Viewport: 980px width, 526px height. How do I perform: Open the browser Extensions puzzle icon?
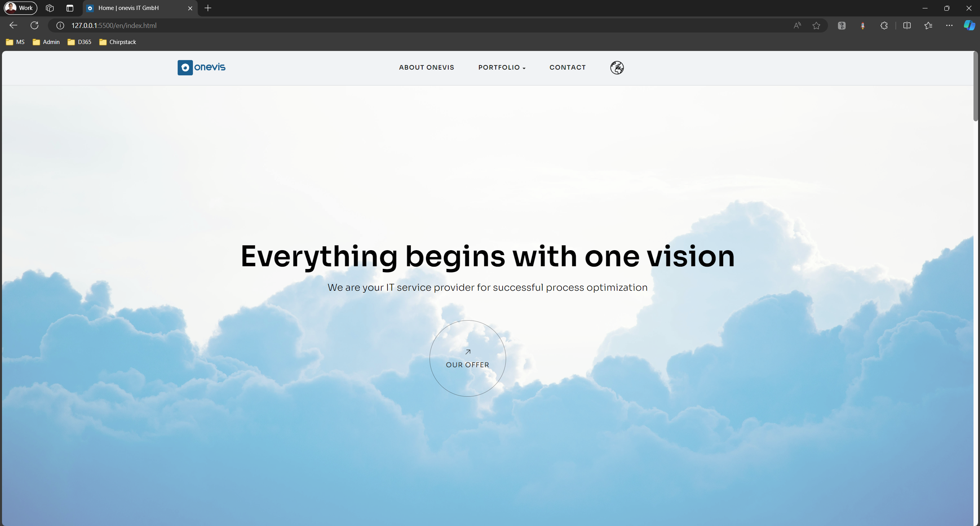pos(884,26)
